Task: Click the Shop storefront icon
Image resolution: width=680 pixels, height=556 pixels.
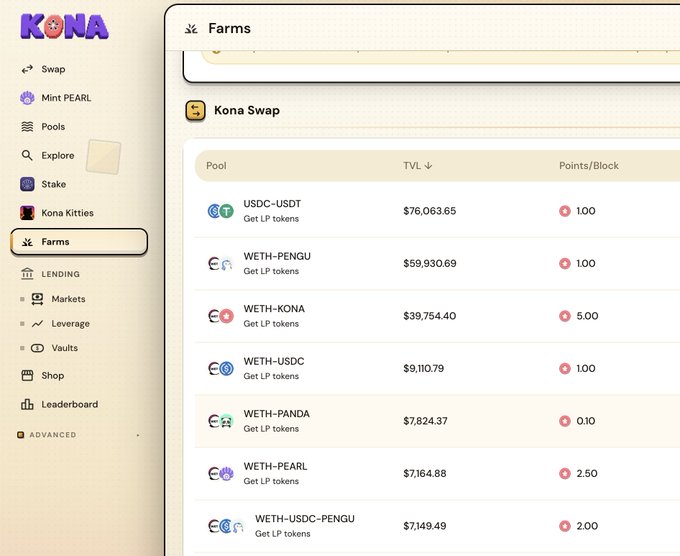Action: click(27, 376)
